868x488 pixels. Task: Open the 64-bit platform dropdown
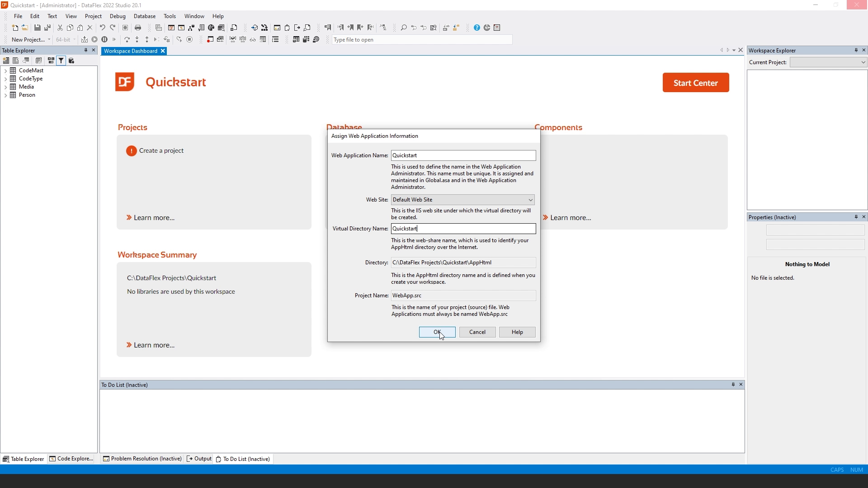[x=74, y=39]
